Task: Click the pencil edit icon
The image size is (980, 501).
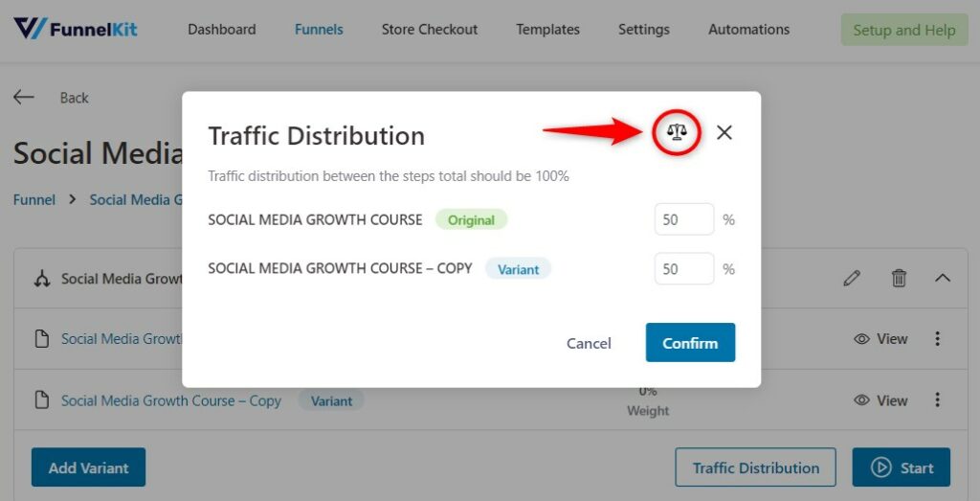Action: (851, 278)
